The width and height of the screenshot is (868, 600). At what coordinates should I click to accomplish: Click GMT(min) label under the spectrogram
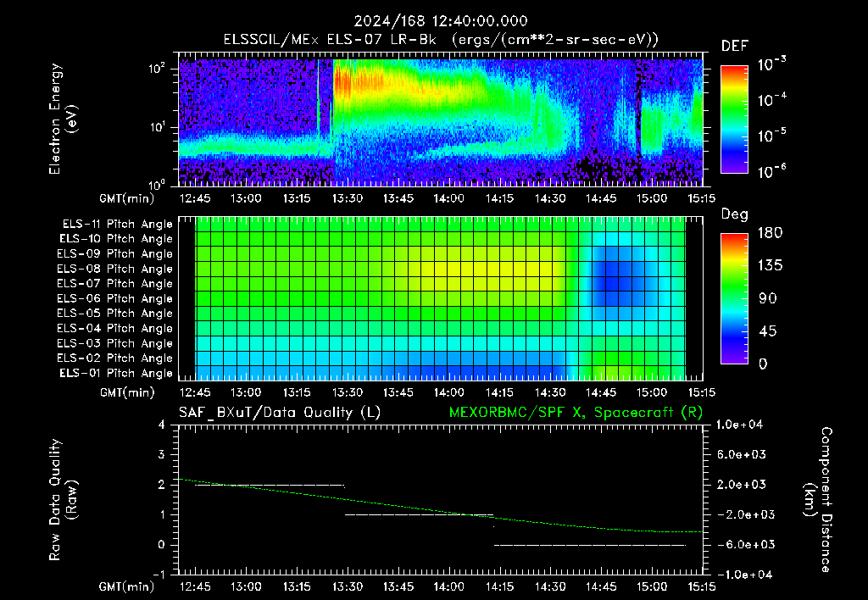coord(127,198)
